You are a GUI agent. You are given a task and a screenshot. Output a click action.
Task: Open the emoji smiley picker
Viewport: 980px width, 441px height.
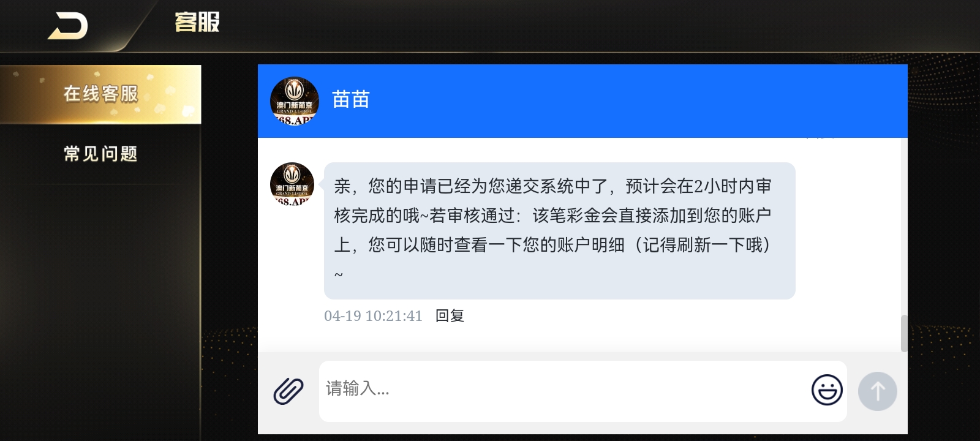tap(827, 390)
